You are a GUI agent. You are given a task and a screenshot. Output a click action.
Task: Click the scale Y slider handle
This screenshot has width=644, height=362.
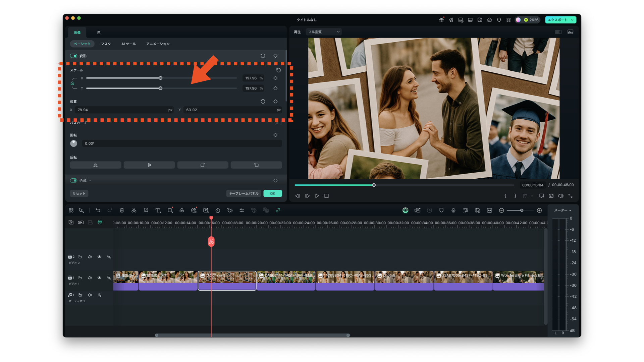(x=161, y=88)
